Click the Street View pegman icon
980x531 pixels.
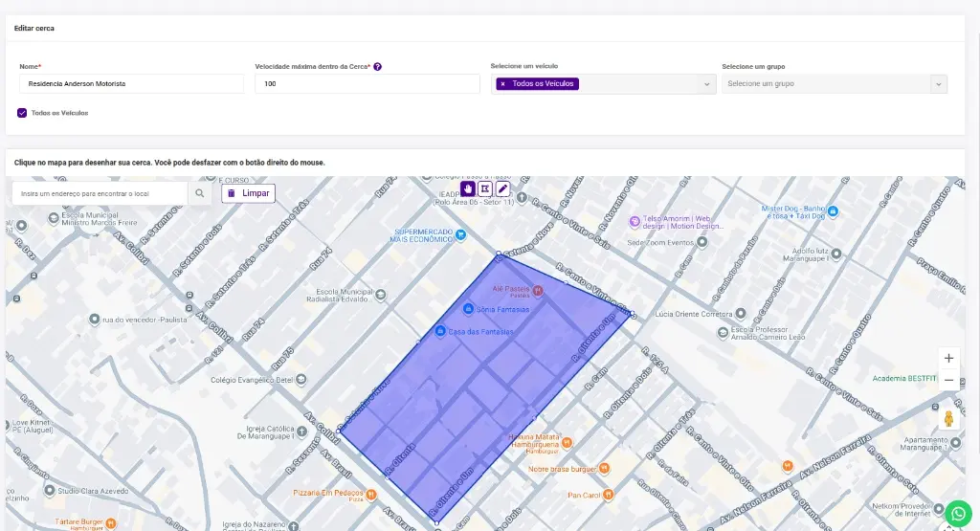tap(948, 418)
